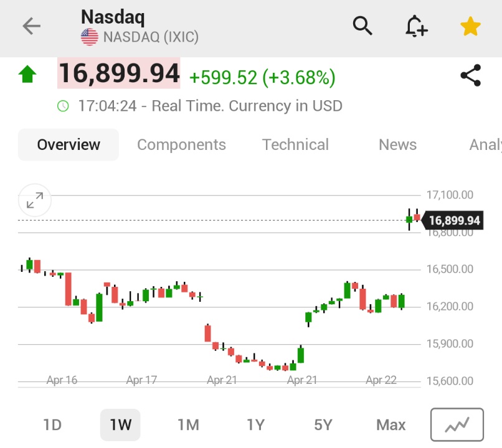Switch to the Technical tab

click(x=295, y=144)
